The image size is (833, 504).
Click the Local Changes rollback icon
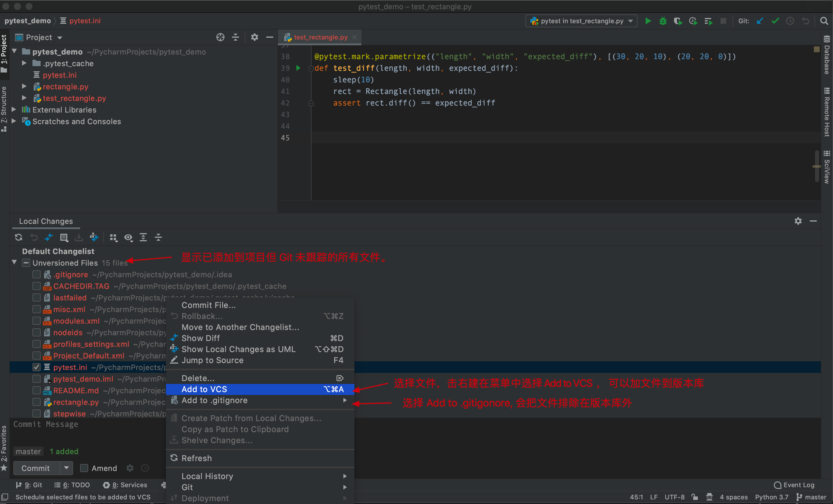[x=34, y=237]
